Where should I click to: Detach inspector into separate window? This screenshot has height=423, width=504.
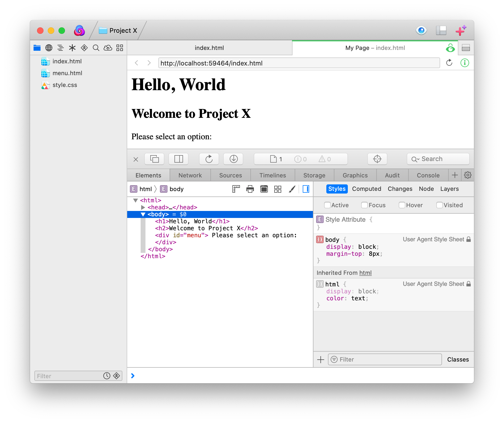tap(154, 159)
